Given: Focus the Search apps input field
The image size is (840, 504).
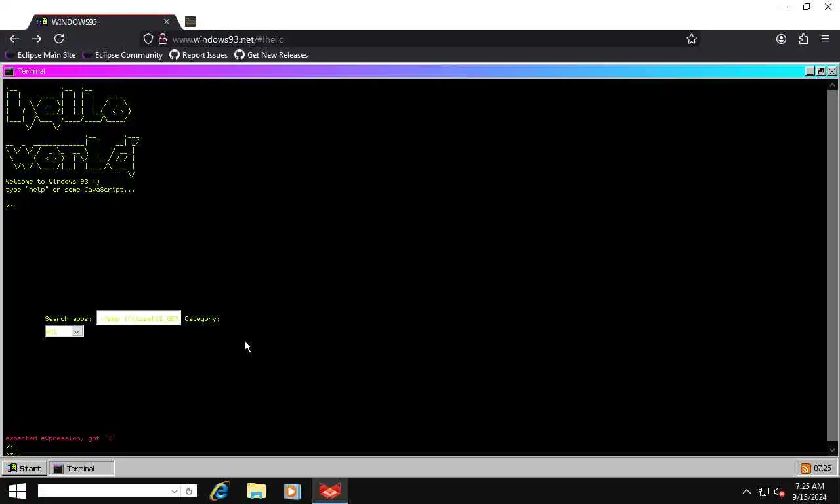Looking at the screenshot, I should [x=138, y=318].
